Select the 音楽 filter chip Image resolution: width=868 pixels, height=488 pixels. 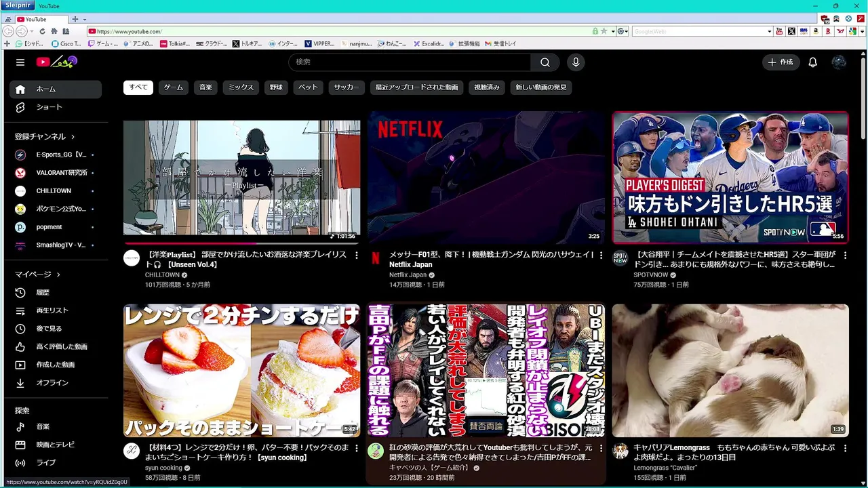[x=205, y=87]
